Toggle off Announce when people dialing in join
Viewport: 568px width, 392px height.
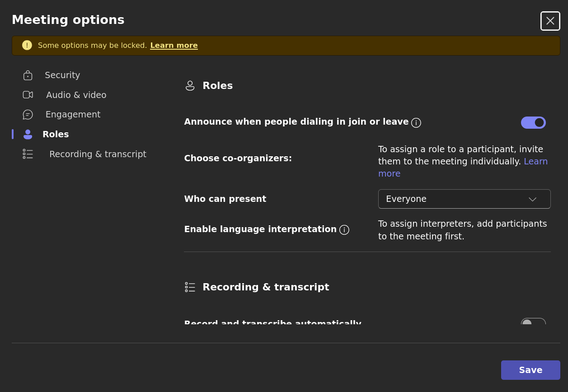tap(533, 123)
